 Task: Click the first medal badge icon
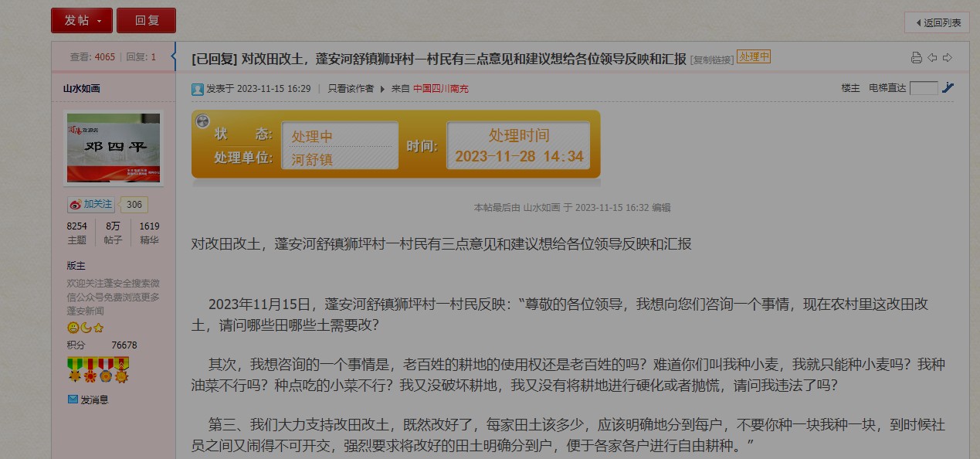pyautogui.click(x=74, y=370)
